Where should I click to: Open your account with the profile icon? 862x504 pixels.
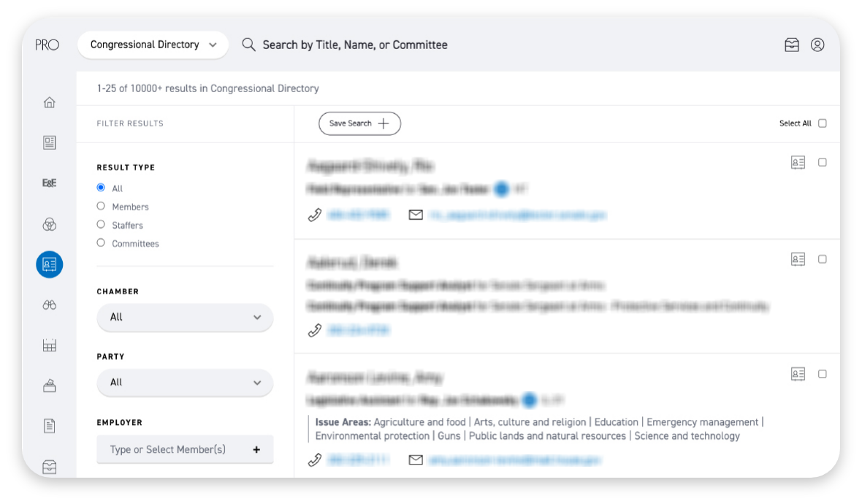point(818,45)
